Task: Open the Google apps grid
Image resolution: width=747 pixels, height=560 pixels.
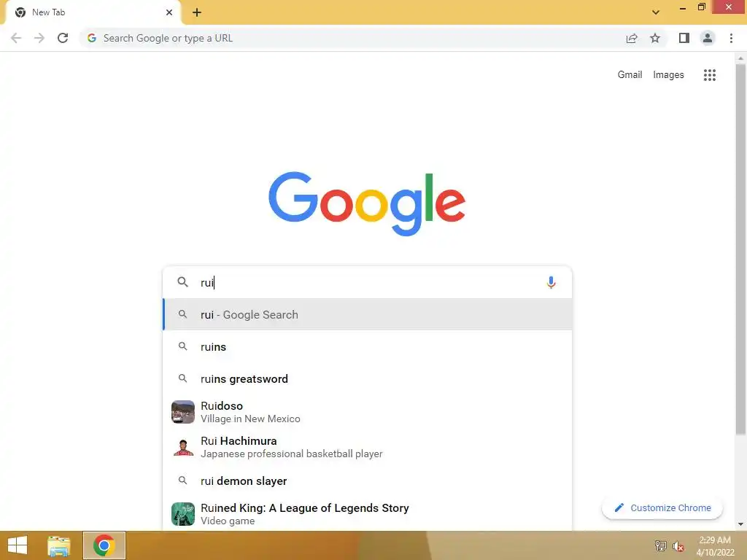Action: pos(709,75)
